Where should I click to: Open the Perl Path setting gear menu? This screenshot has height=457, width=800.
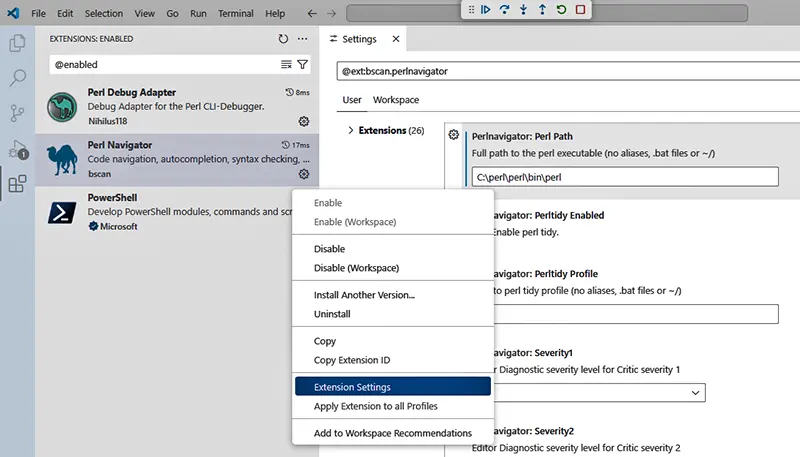454,135
